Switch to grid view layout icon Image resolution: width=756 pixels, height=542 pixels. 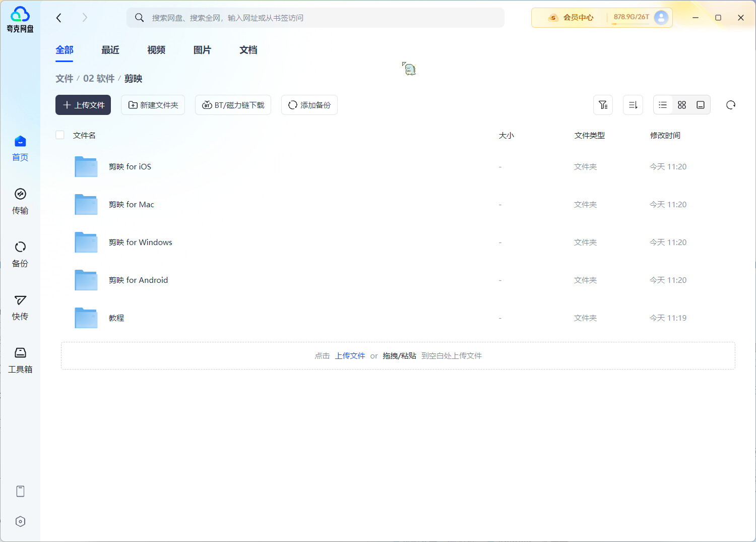(682, 105)
